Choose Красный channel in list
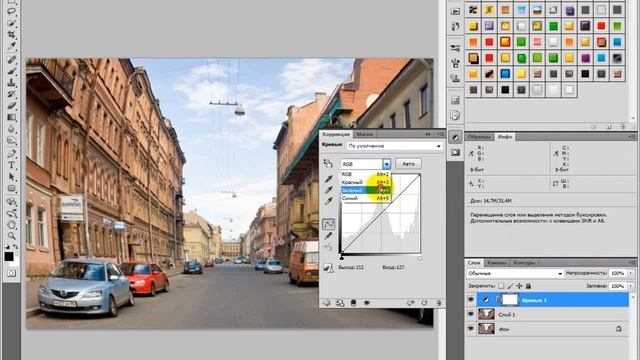 (x=366, y=182)
